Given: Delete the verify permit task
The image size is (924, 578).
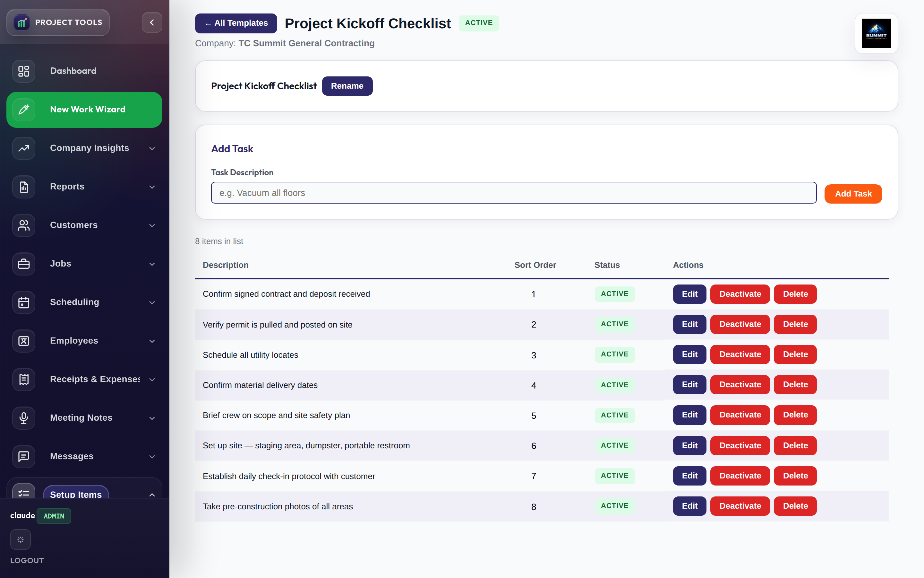Looking at the screenshot, I should click(x=795, y=324).
